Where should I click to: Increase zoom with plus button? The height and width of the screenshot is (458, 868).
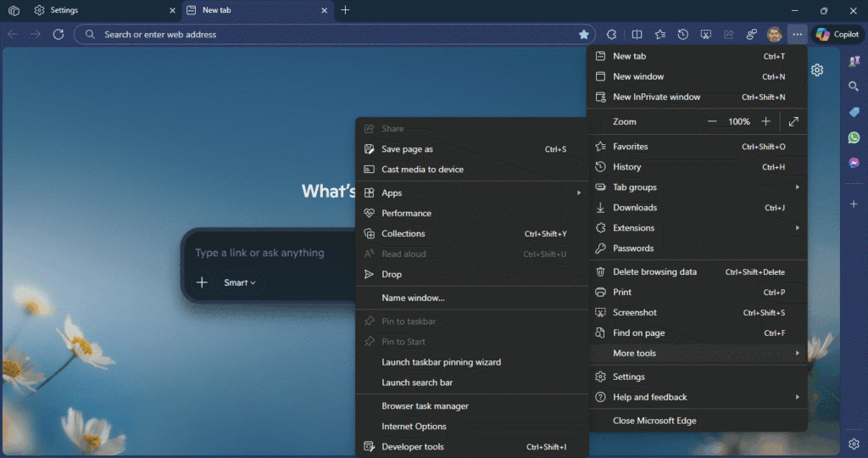click(765, 121)
